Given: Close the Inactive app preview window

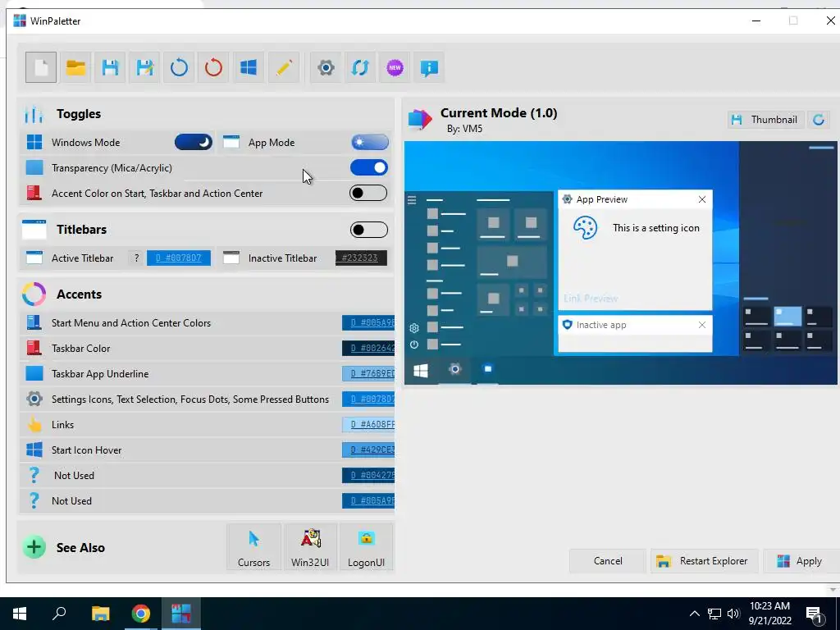Looking at the screenshot, I should pos(702,325).
